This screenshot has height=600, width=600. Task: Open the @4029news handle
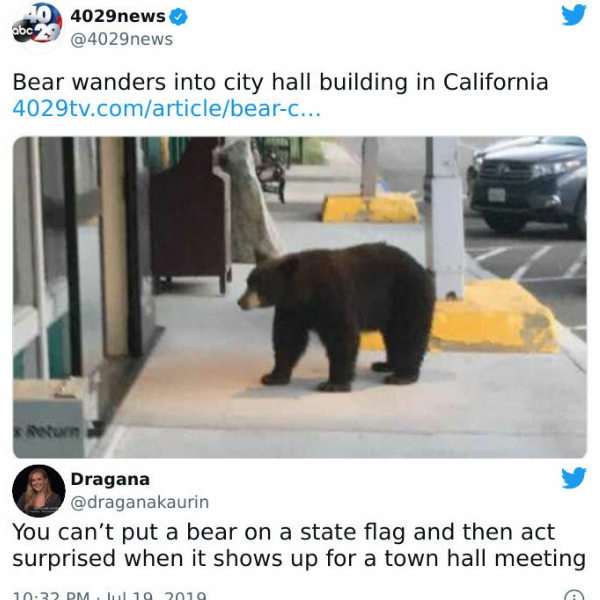click(x=122, y=39)
